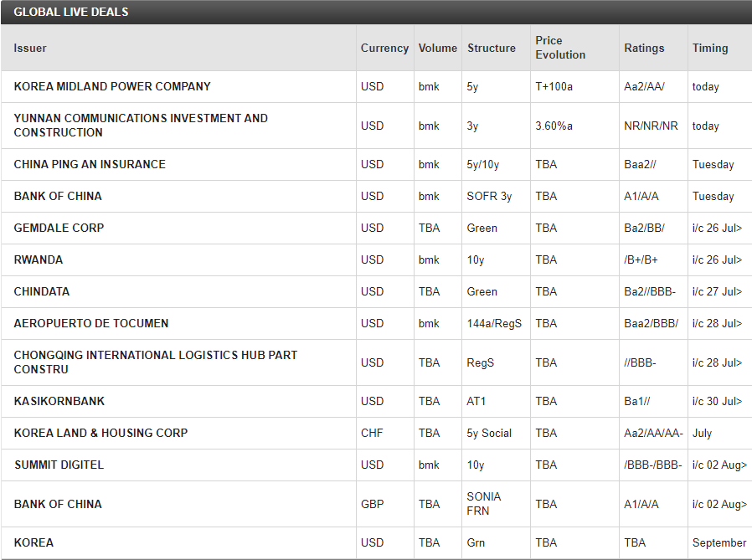Click the GBP currency cell
Viewport: 752px width, 560px height.
pyautogui.click(x=372, y=504)
